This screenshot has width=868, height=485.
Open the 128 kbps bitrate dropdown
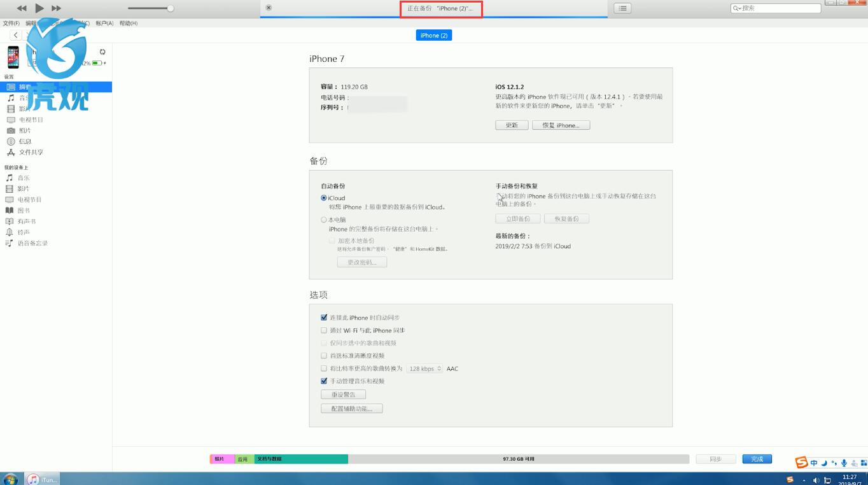tap(424, 369)
